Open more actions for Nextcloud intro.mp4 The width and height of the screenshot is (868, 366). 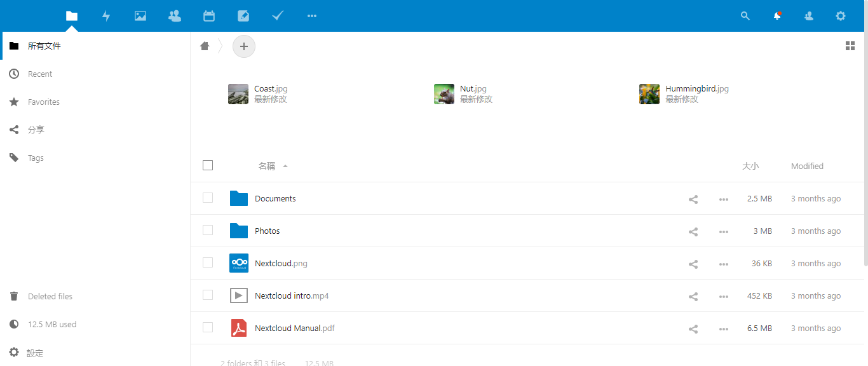coord(724,296)
